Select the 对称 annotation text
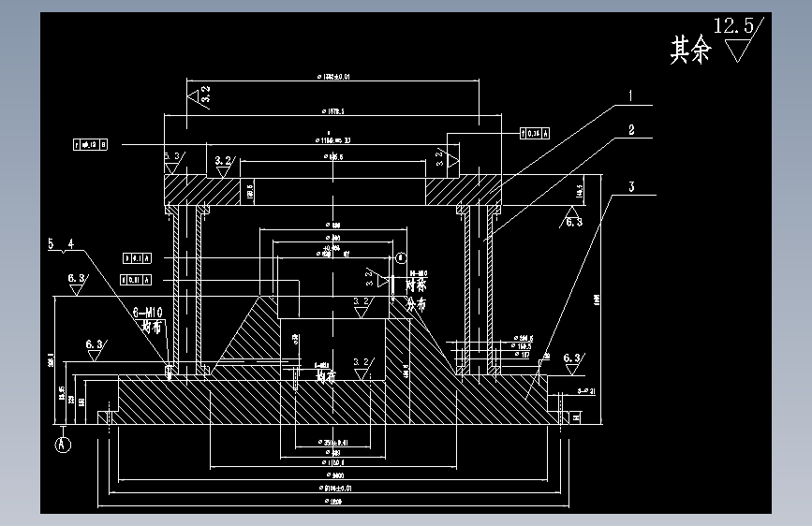This screenshot has height=526, width=812. tap(416, 285)
